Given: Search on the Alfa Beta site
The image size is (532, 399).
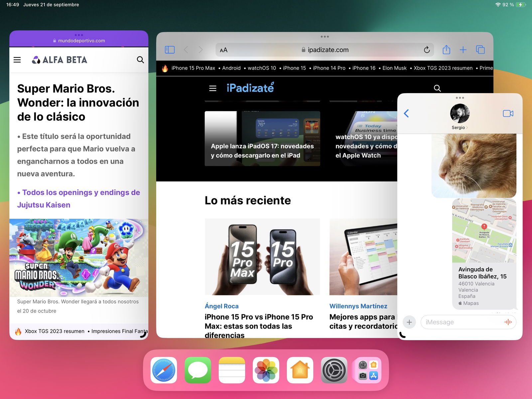Looking at the screenshot, I should pyautogui.click(x=140, y=60).
